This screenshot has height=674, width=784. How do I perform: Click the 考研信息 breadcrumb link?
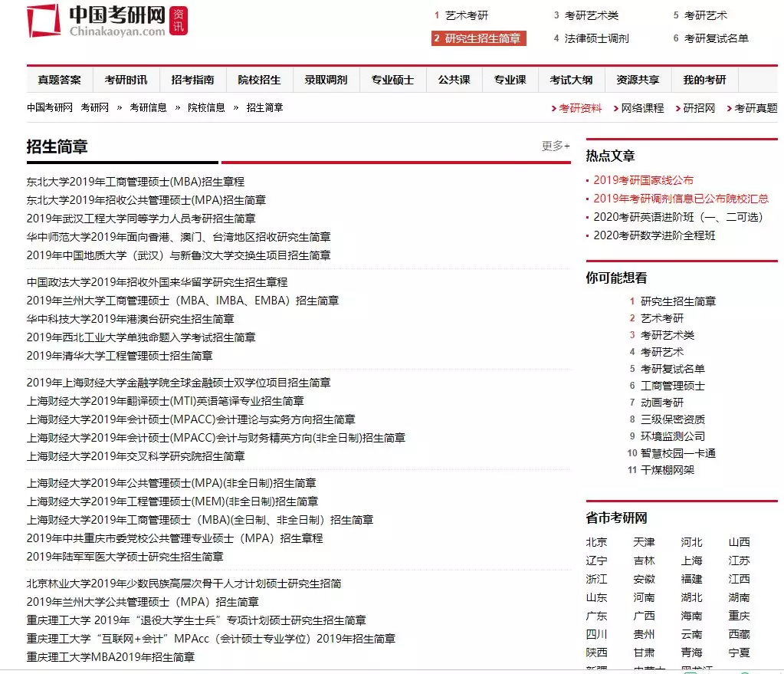[x=148, y=108]
